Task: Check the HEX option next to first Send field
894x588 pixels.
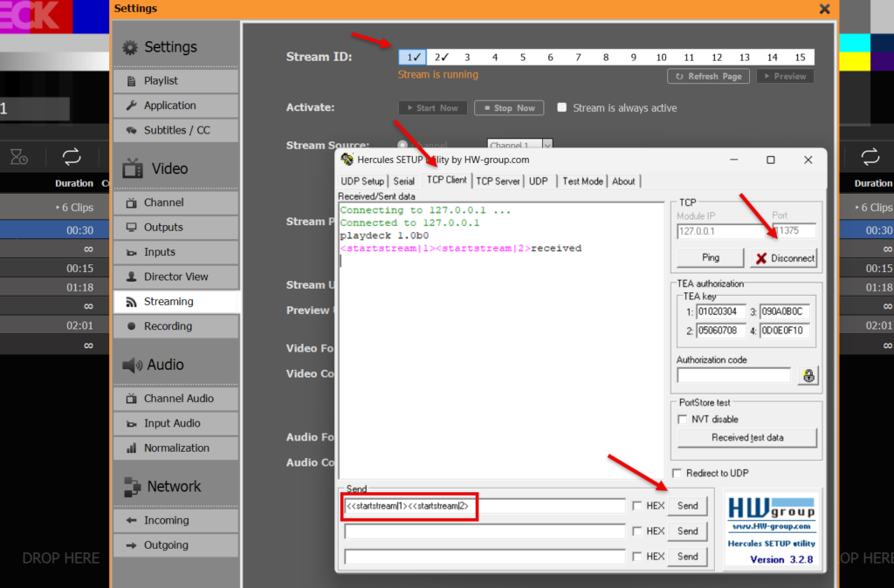Action: [x=637, y=505]
